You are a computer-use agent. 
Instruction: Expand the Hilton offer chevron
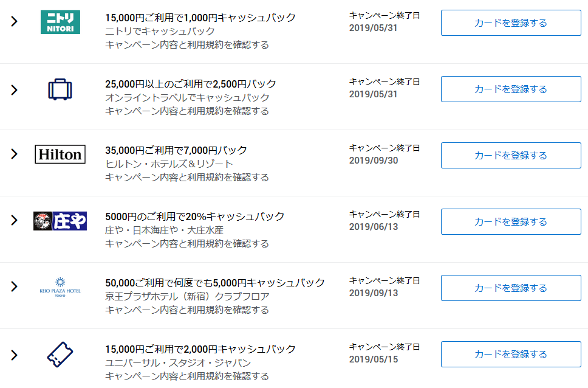point(15,154)
